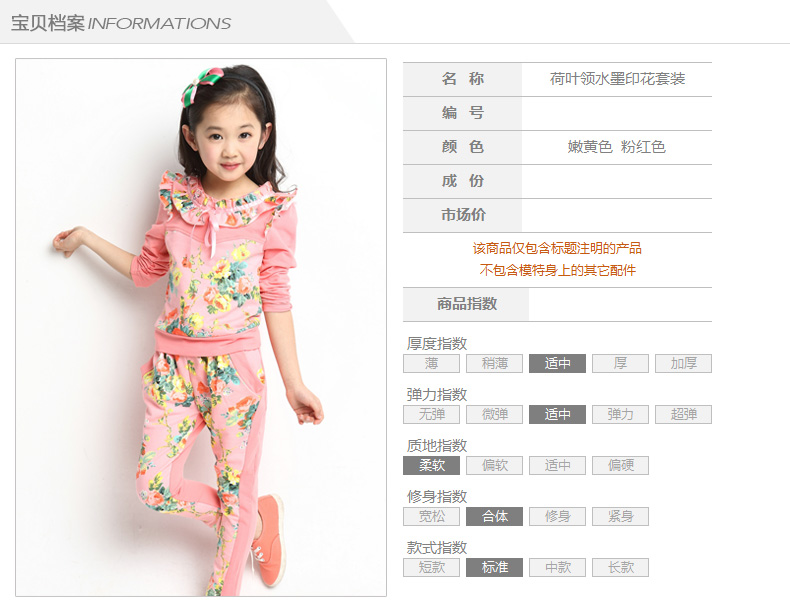This screenshot has width=790, height=607.
Task: Select the 长款 style option
Action: tap(620, 567)
